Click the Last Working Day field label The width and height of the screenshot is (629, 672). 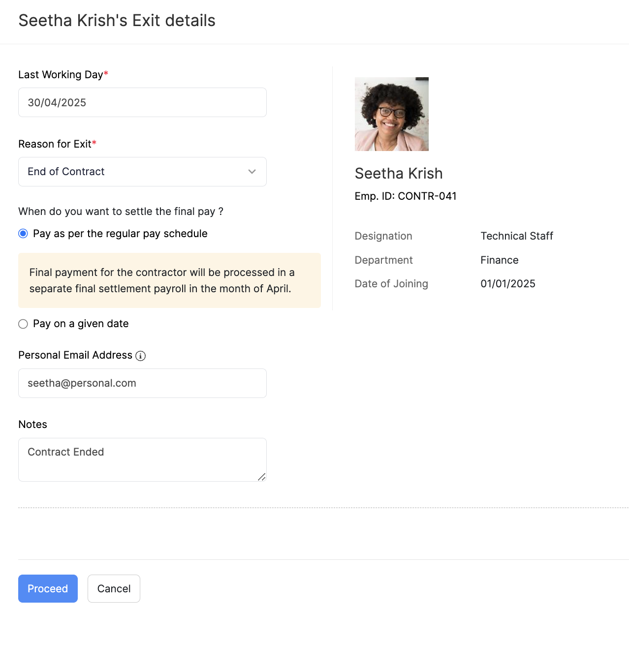coord(61,75)
